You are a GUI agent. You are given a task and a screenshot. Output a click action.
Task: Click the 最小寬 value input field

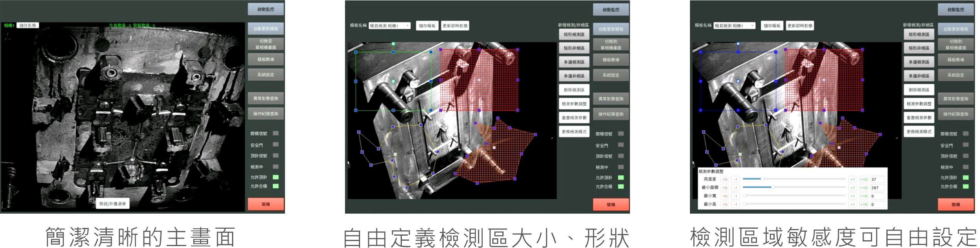point(877,196)
